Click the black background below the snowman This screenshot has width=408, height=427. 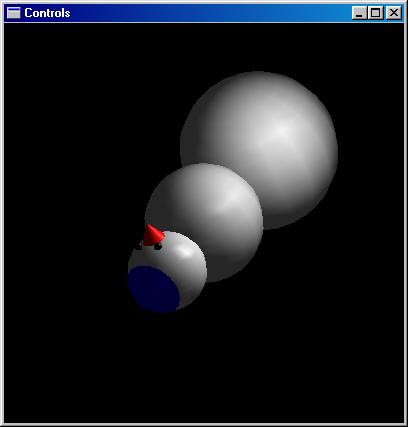203,367
